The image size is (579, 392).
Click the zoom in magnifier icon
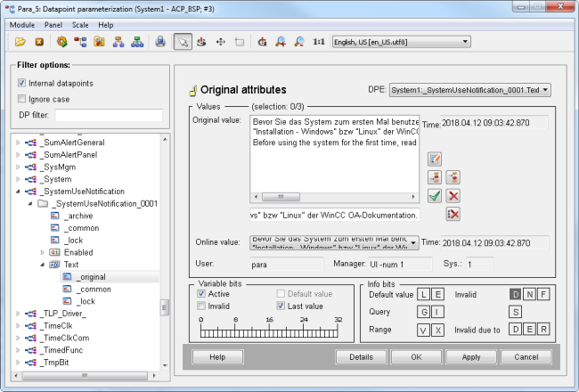click(281, 41)
